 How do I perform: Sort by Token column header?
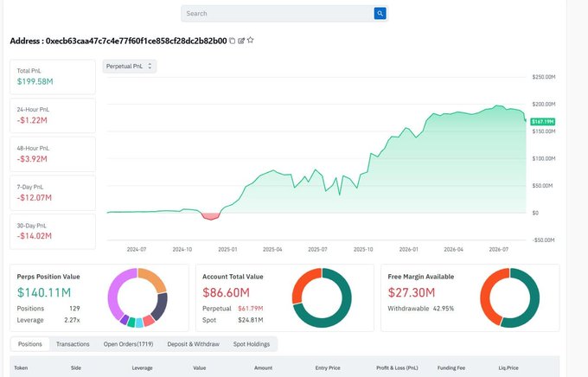point(21,368)
